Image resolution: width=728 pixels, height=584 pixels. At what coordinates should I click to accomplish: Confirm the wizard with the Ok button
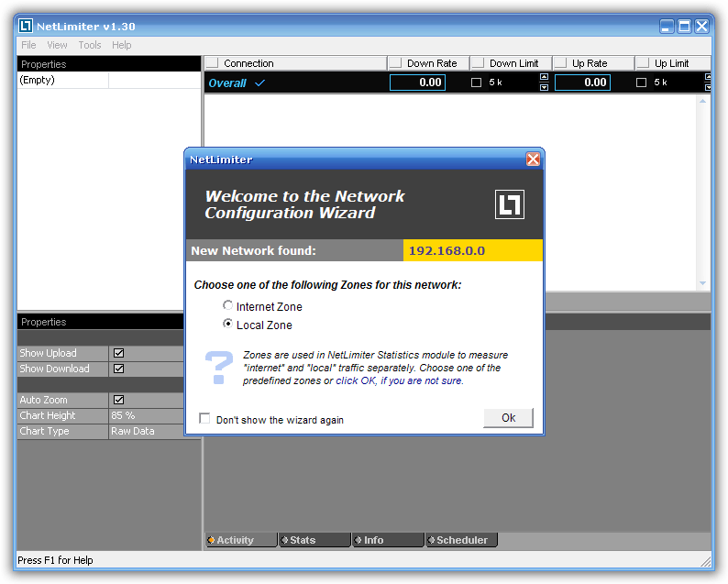click(x=508, y=418)
